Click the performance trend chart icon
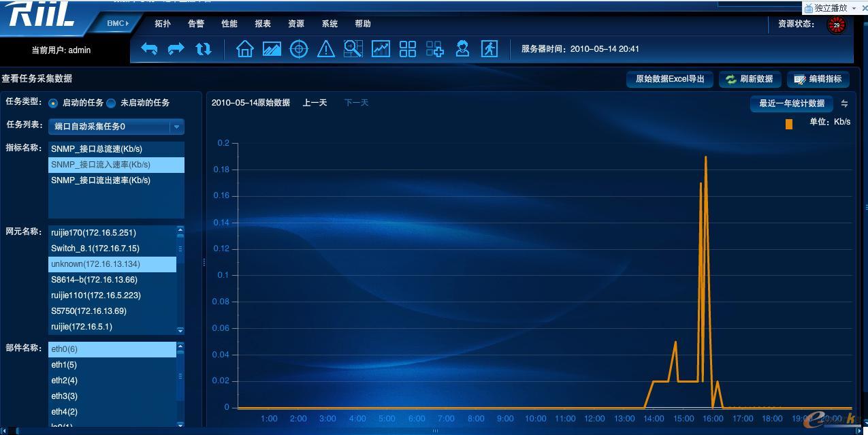The width and height of the screenshot is (868, 435). pos(381,48)
